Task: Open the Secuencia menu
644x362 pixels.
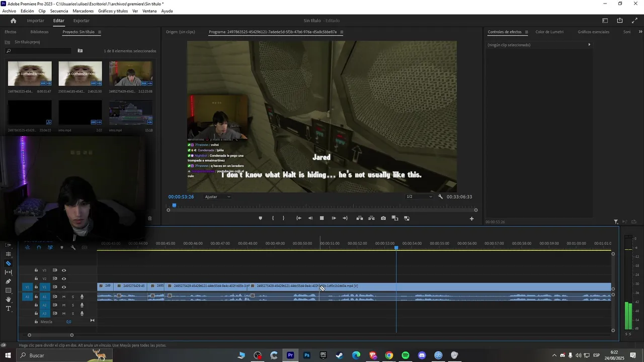Action: (x=59, y=11)
